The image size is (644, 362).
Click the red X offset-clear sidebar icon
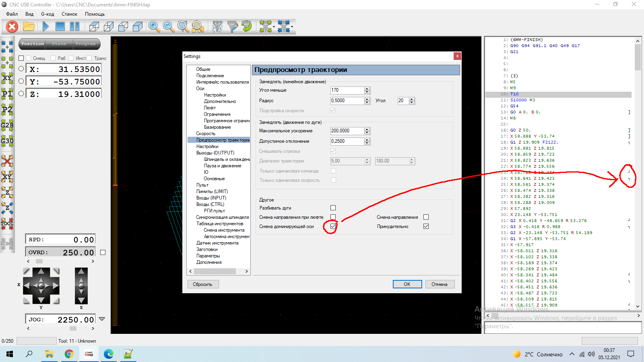point(7,161)
